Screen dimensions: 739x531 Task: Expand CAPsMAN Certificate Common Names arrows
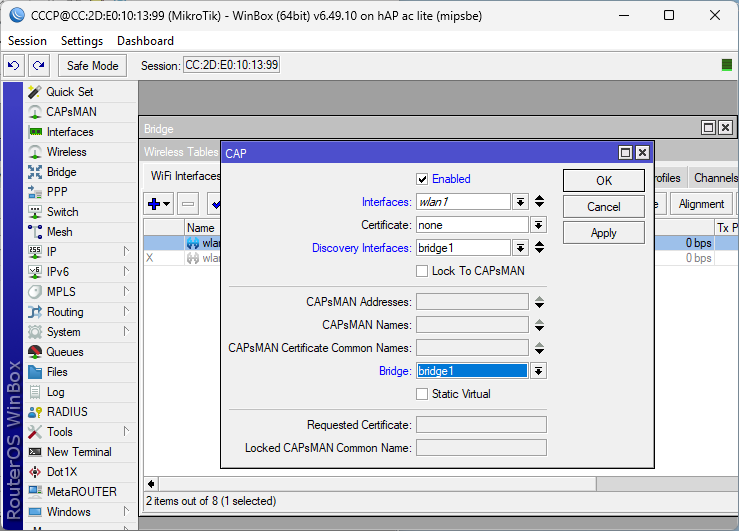coord(540,348)
